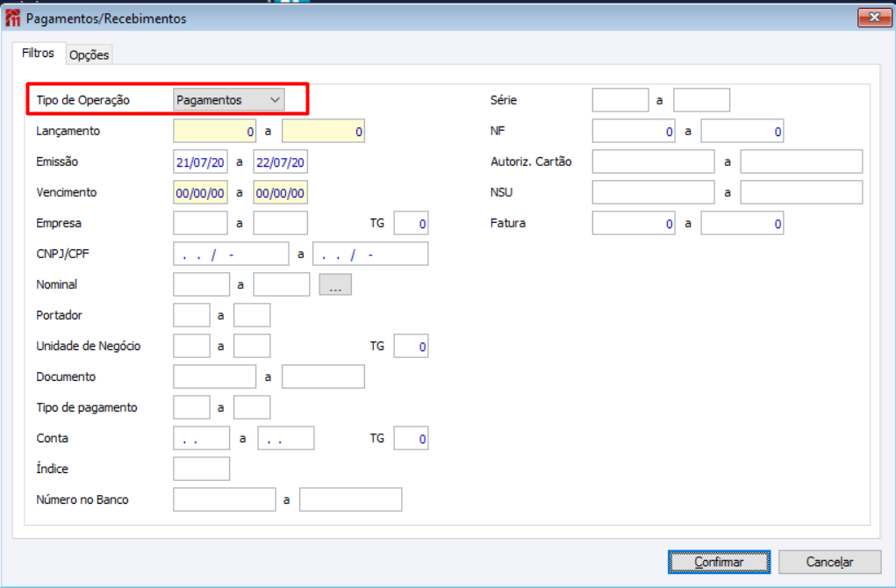This screenshot has width=896, height=588.
Task: Focus the Tipo de pagamento start field
Action: click(x=191, y=408)
